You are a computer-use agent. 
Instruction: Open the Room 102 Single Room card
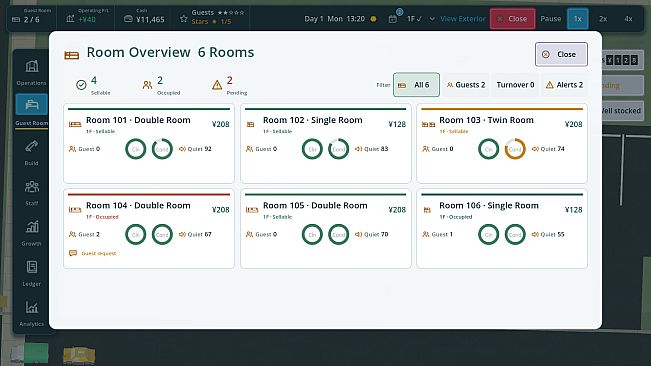click(x=326, y=143)
